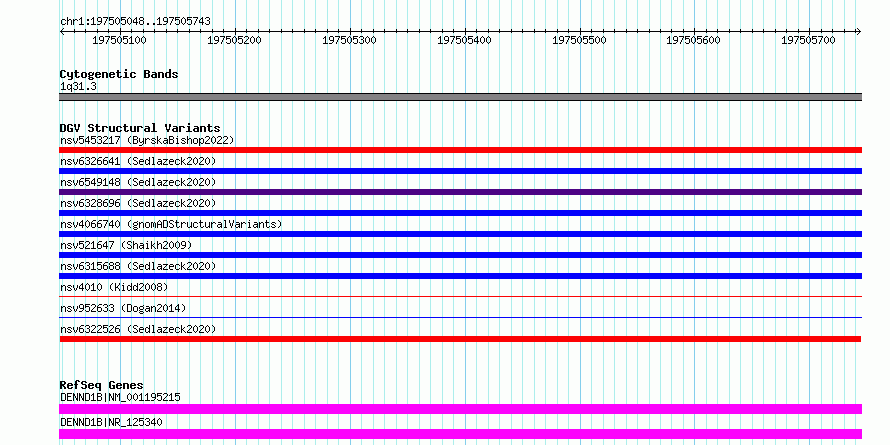Open variant nsv6315688 (Sedlazeck2020) label
890x445 pixels.
pos(138,266)
